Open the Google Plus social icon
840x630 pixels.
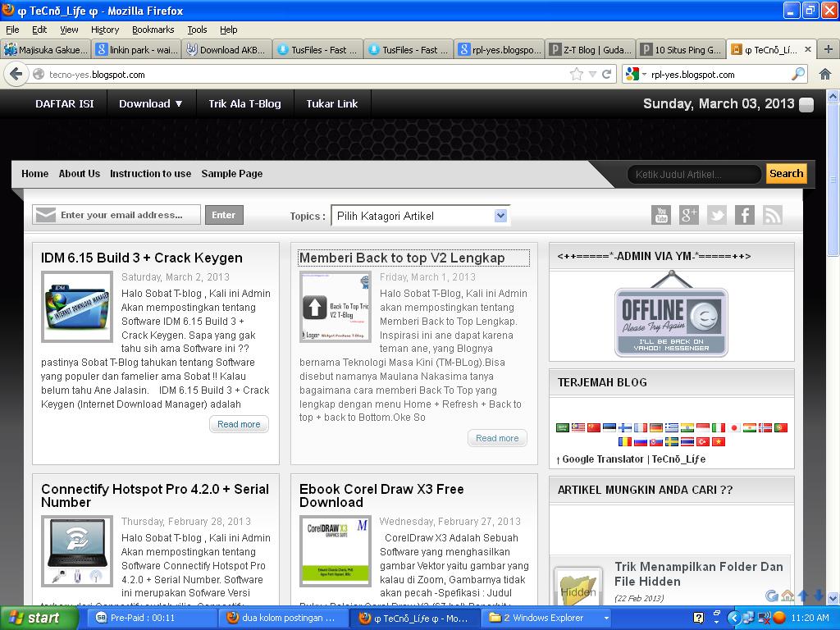point(689,216)
